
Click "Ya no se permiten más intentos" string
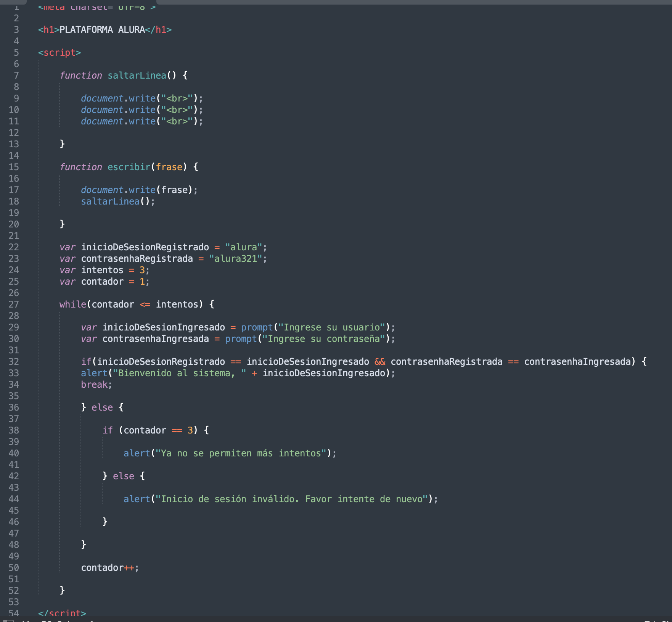point(241,453)
